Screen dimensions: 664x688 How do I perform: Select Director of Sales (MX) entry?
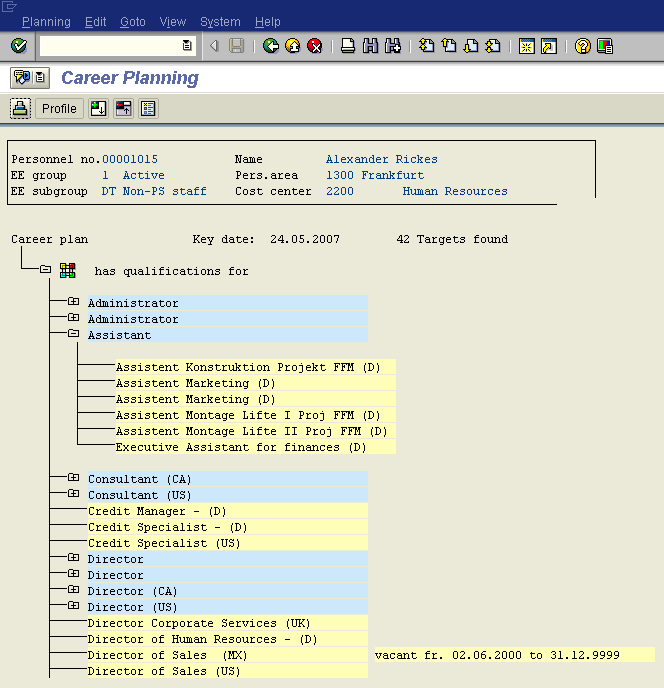227,655
